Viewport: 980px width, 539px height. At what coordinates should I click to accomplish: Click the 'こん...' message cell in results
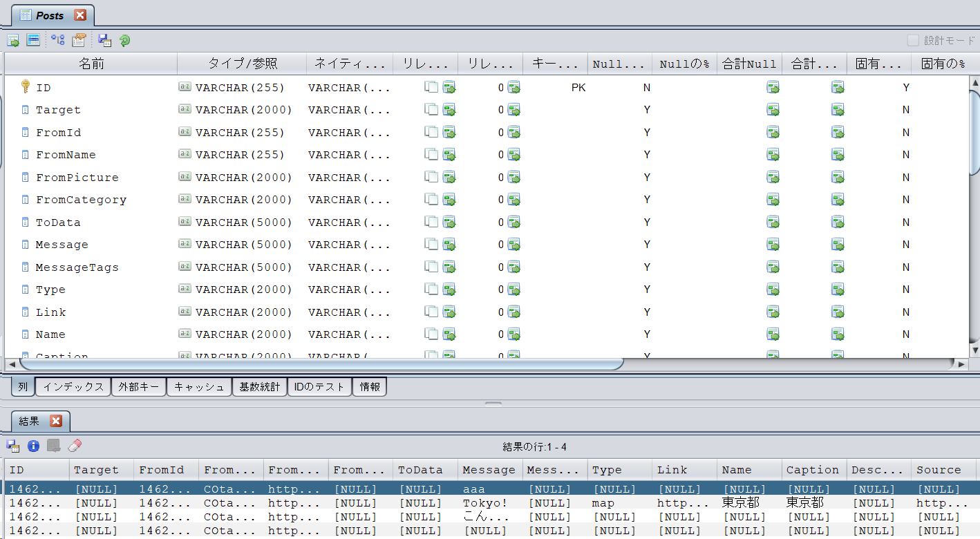click(x=490, y=517)
